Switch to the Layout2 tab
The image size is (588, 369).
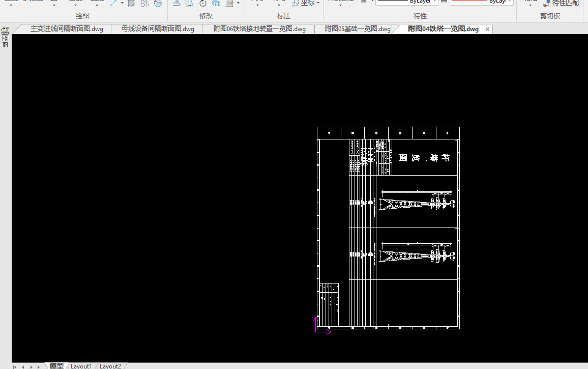110,366
